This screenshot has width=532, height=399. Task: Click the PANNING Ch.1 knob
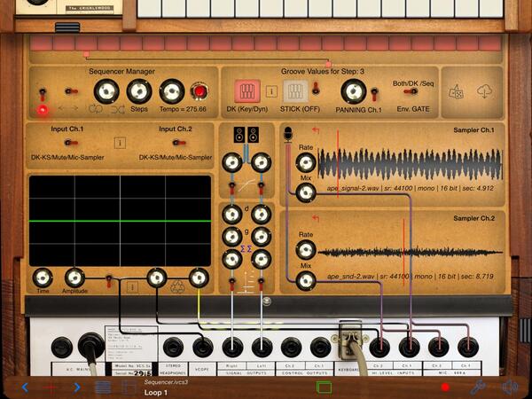[354, 91]
